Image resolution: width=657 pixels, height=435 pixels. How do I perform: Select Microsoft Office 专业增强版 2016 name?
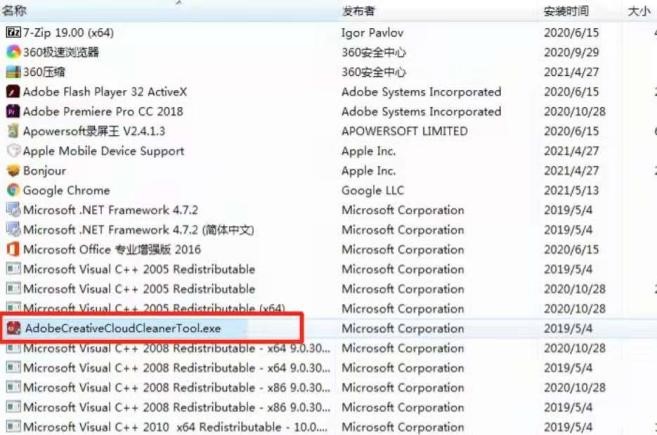112,249
